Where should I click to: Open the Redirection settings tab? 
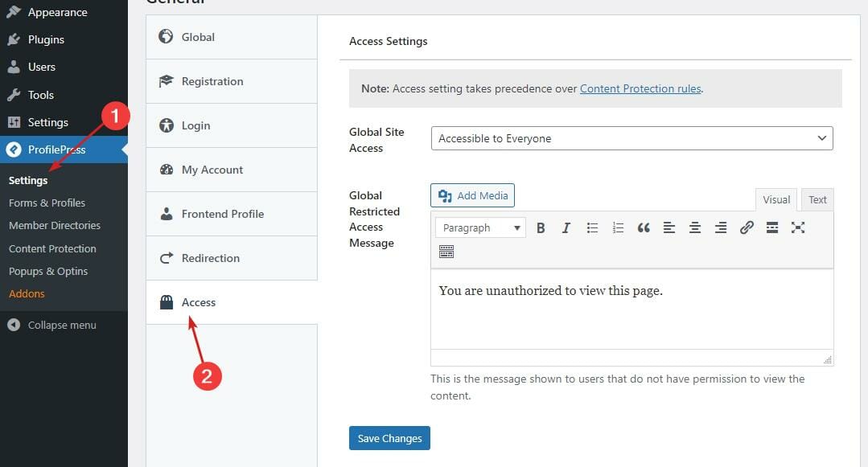click(x=232, y=258)
